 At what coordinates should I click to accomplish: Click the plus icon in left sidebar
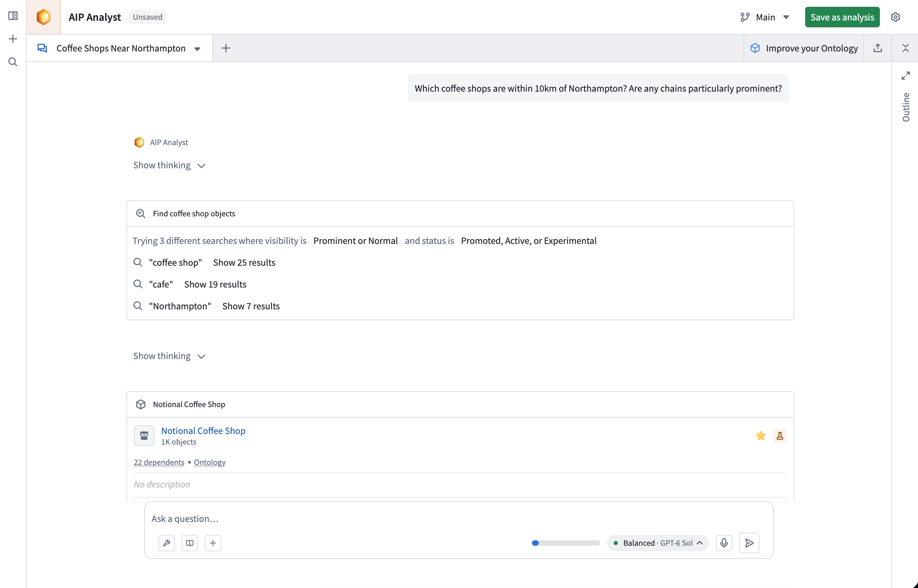pos(13,38)
